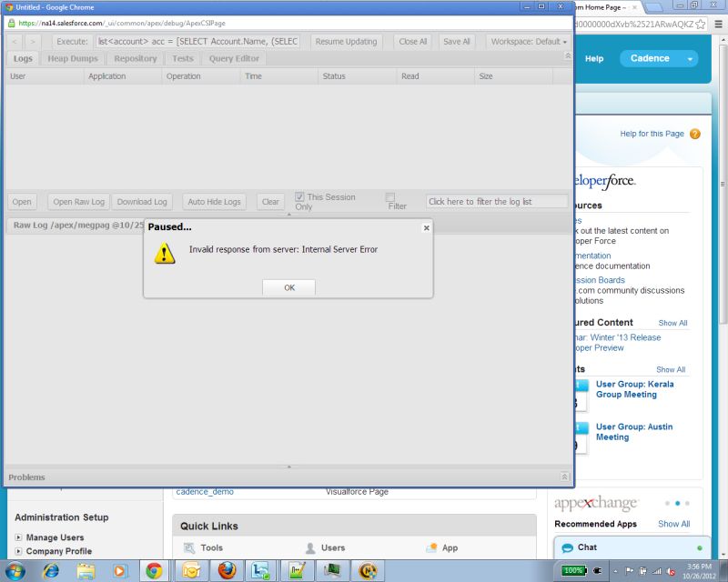Open the Workspace: Default dropdown
Screen dimensions: 728x582
click(x=527, y=41)
